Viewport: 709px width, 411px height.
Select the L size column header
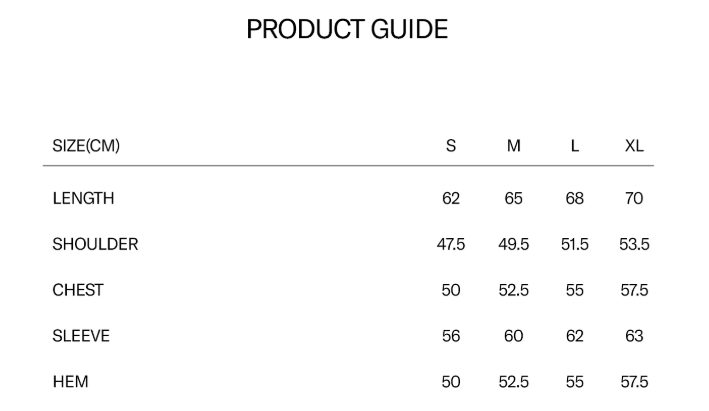tap(575, 146)
